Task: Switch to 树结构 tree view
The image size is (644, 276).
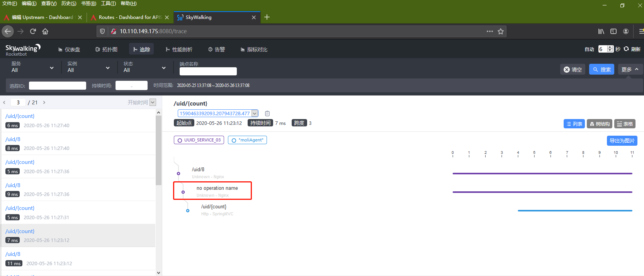Action: coord(600,124)
